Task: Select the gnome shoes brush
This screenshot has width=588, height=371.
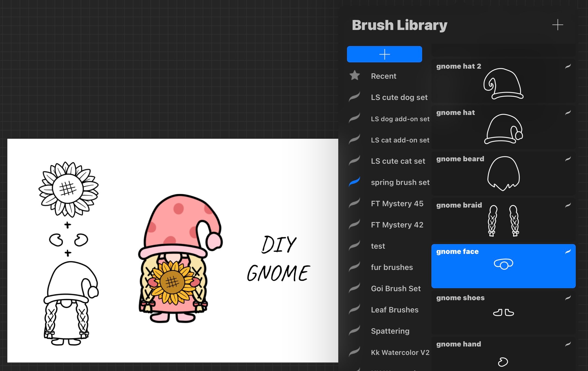Action: (x=503, y=313)
